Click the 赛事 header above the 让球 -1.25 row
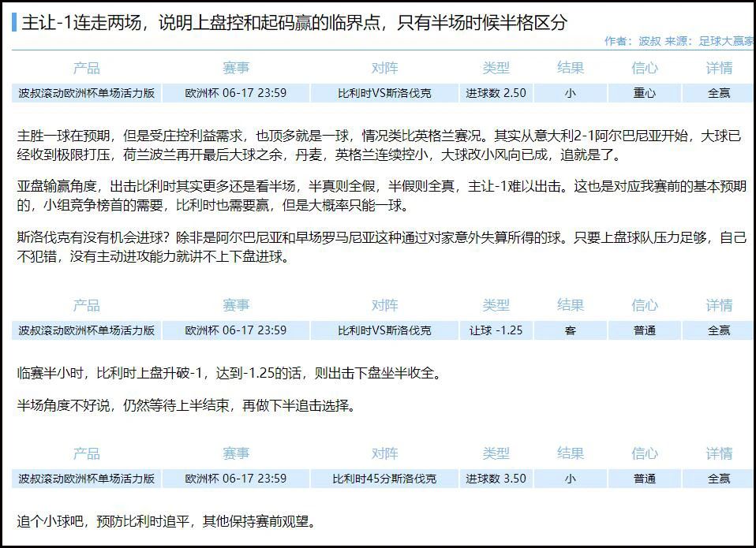Image resolution: width=756 pixels, height=548 pixels. tap(236, 305)
